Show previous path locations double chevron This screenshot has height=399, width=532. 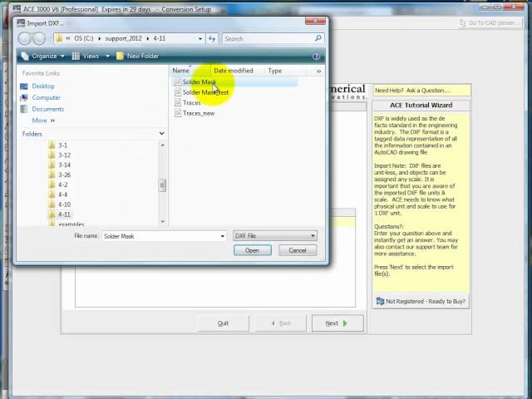coord(68,38)
